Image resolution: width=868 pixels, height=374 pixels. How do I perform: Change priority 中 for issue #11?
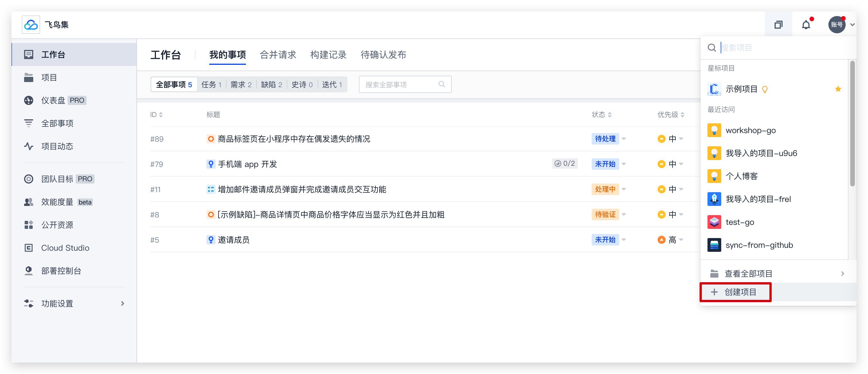coord(670,189)
